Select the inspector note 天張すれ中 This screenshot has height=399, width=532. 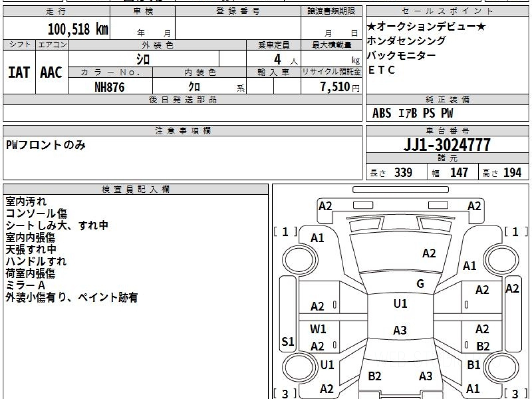[31, 250]
